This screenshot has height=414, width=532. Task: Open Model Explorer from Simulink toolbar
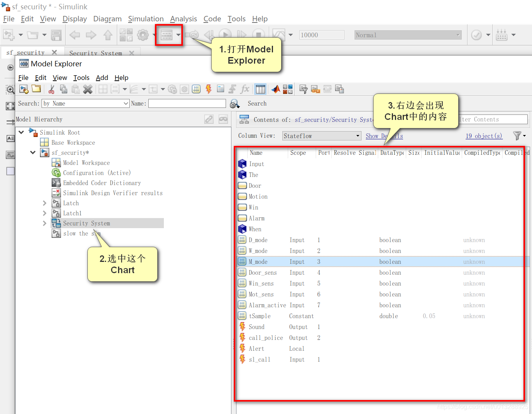[166, 35]
